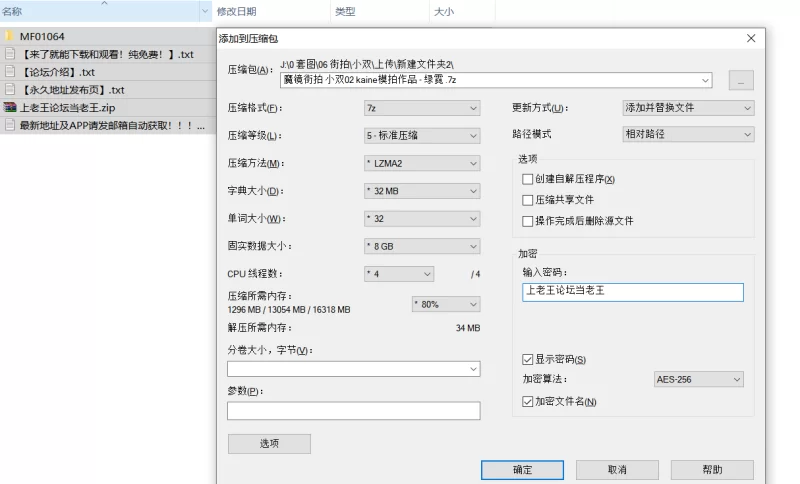
Task: Close the 添加到压缩包 dialog
Action: (x=751, y=38)
